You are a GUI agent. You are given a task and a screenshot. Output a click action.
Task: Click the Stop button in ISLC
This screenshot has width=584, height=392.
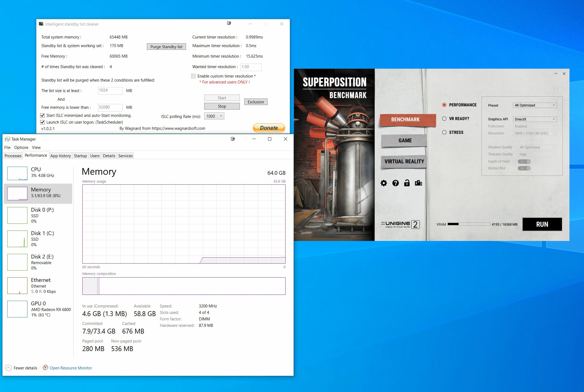coord(222,106)
